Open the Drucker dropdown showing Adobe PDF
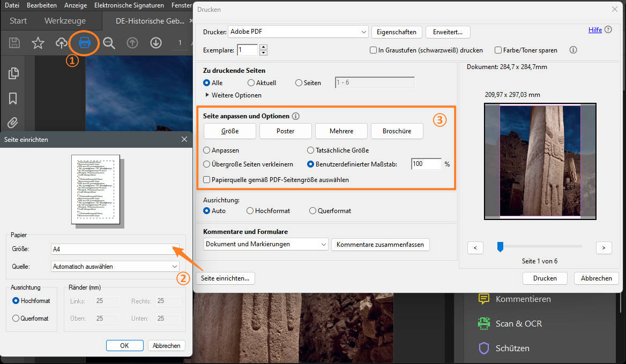This screenshot has width=626, height=364. (297, 32)
